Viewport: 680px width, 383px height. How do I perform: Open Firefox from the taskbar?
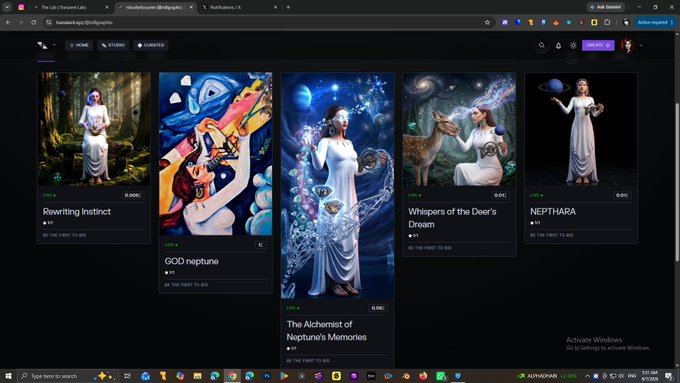point(423,376)
